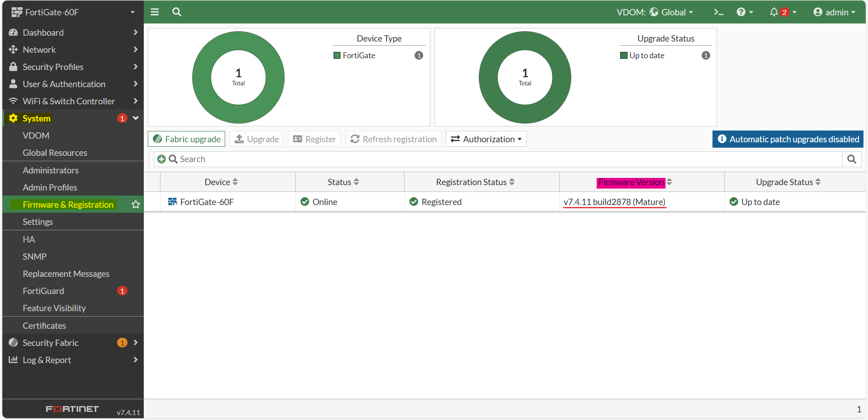Expand the Security Fabric chevron

136,343
